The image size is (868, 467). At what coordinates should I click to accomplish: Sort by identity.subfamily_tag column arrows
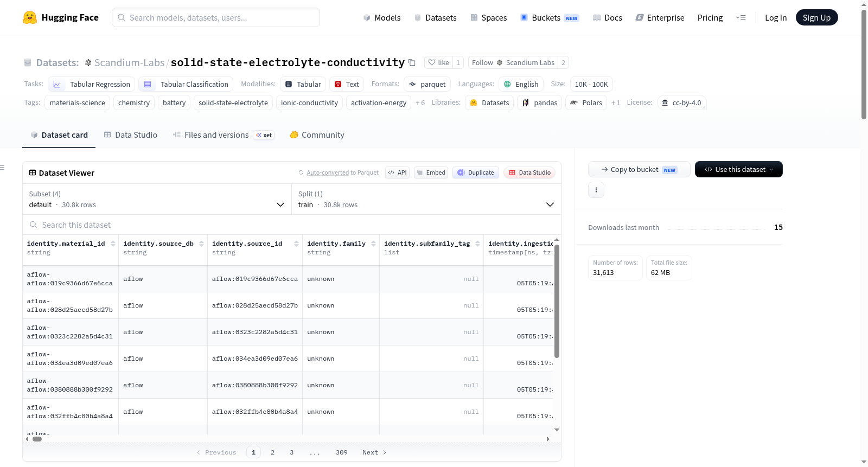pyautogui.click(x=477, y=244)
